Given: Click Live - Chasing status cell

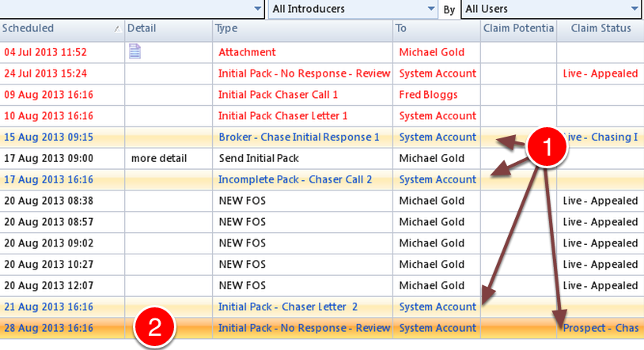Looking at the screenshot, I should point(602,137).
